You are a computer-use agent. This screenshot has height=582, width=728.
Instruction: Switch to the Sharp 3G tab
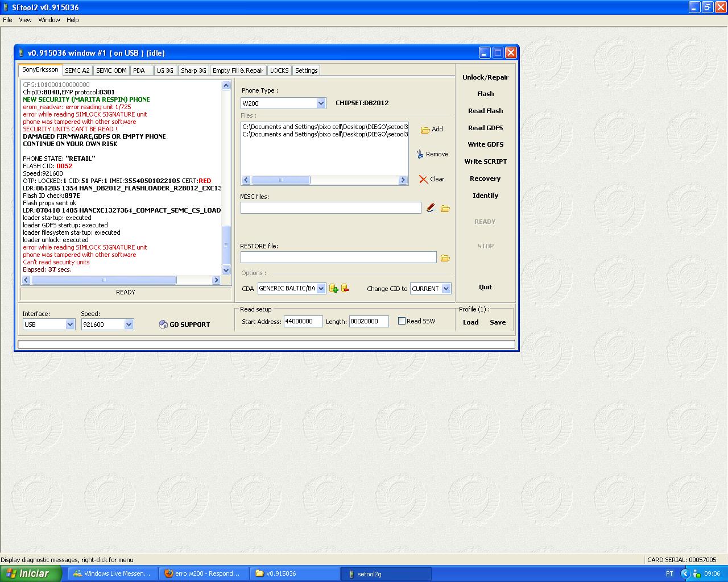tap(193, 70)
